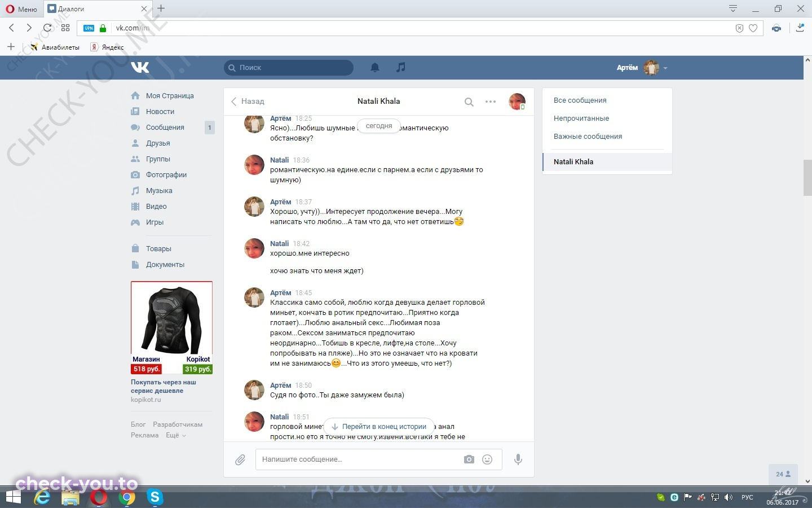Search within the conversation
The image size is (812, 508).
coord(469,102)
